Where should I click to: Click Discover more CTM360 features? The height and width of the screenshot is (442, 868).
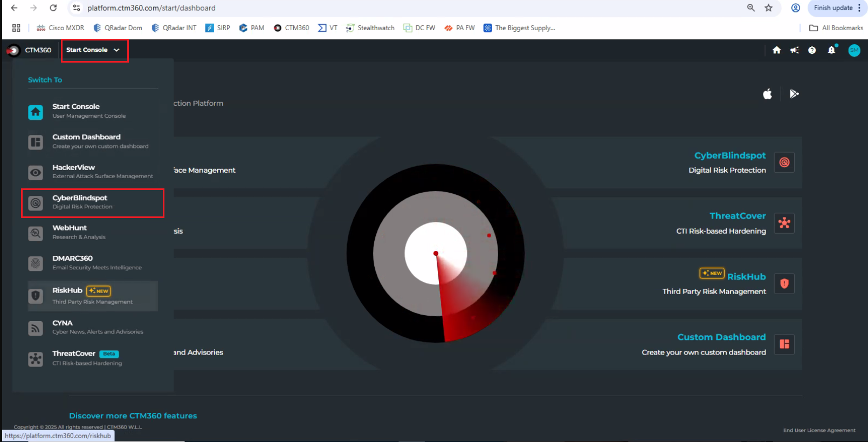[x=133, y=416]
